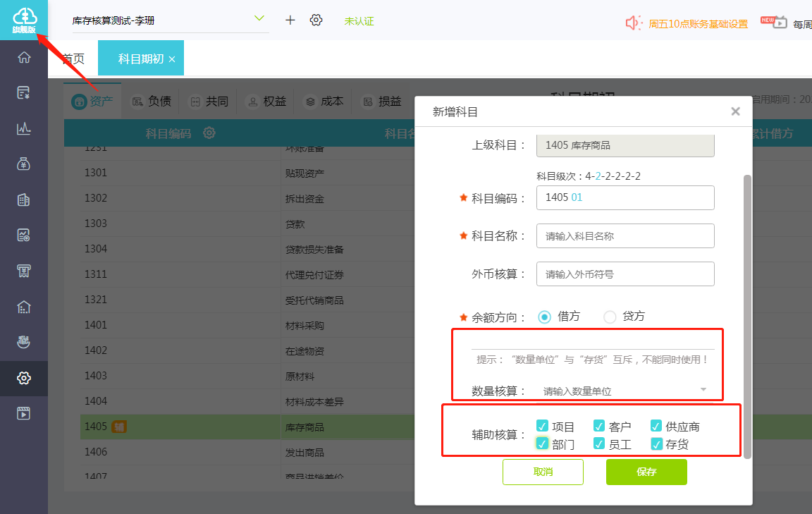Screen dimensions: 812x514
Task: Switch to the 损益 category tab
Action: (382, 102)
